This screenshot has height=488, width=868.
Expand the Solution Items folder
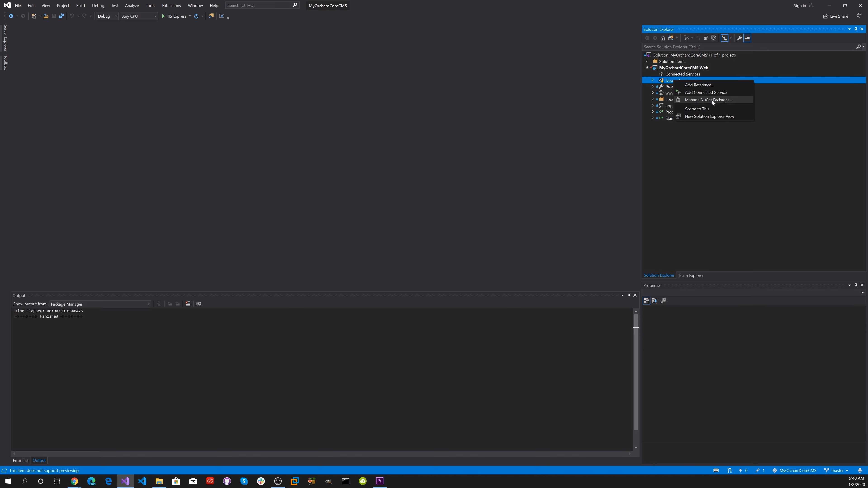646,61
